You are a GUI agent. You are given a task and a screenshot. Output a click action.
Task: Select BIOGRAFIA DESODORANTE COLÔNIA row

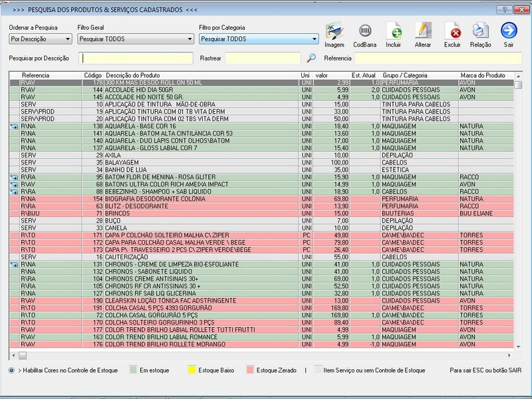click(x=261, y=199)
